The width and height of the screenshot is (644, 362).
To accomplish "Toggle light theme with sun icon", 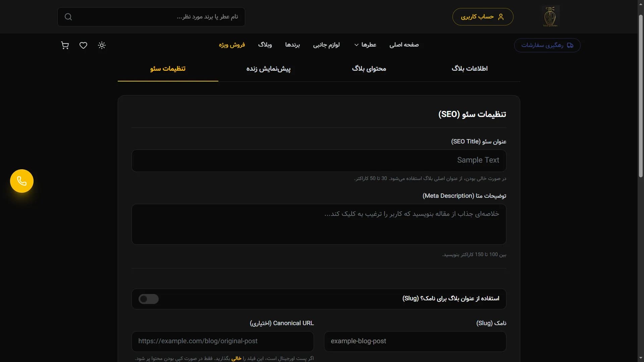I will coord(102,45).
